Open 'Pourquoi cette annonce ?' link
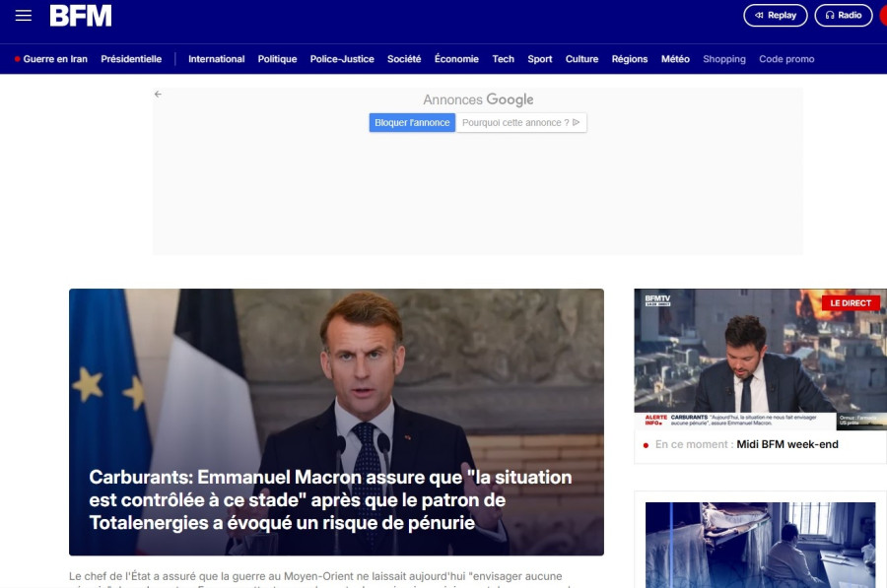Viewport: 887px width, 588px height. coord(515,123)
